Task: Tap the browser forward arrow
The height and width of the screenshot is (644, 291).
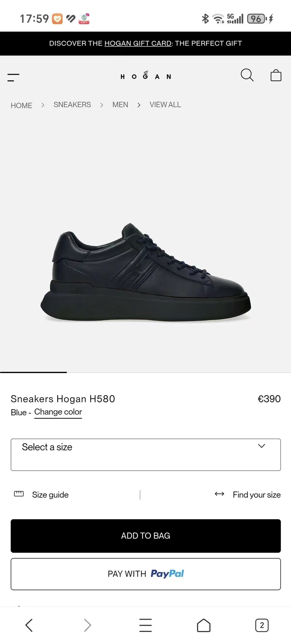Action: (87, 625)
